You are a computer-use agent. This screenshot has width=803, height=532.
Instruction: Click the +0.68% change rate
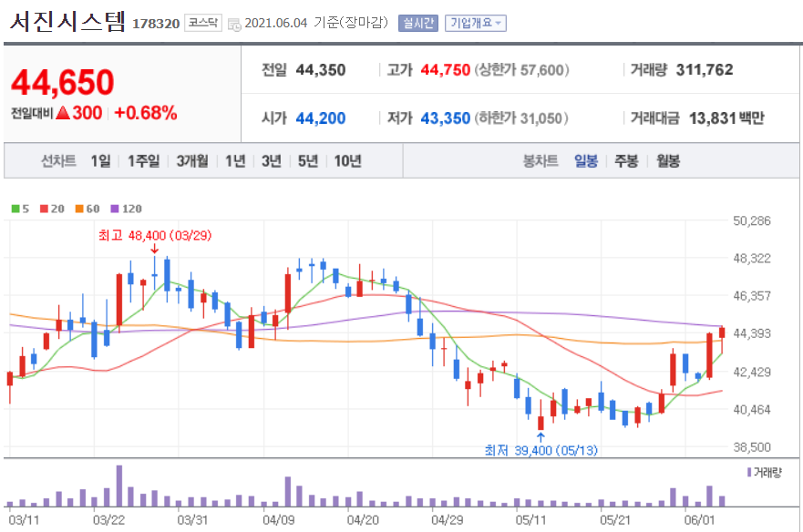tap(146, 113)
